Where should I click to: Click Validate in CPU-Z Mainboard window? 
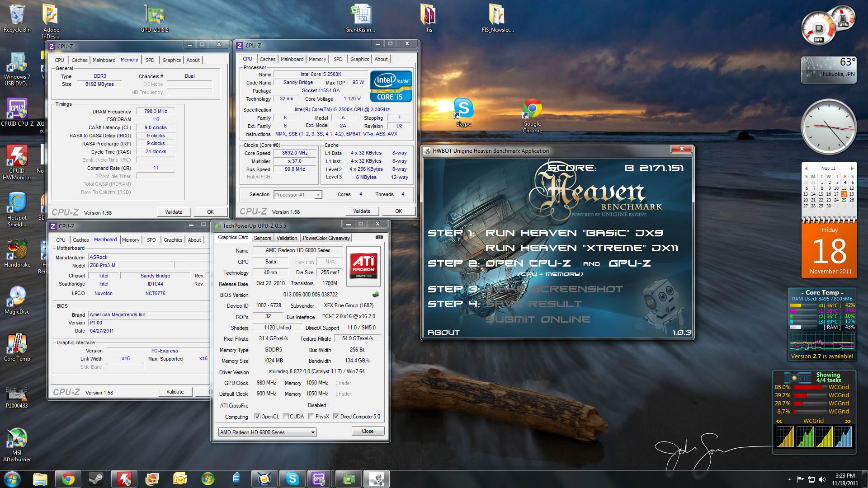(175, 392)
